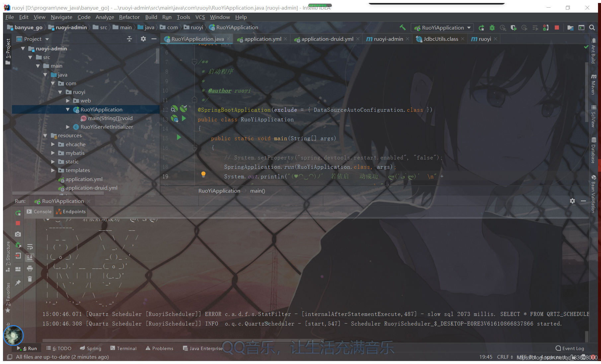Viewport: 601px width, 364px height.
Task: Click the CRLF line separator status entry
Action: tap(505, 357)
